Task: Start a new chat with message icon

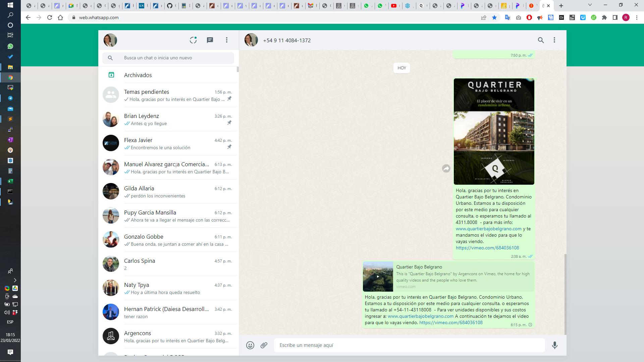Action: pos(210,40)
